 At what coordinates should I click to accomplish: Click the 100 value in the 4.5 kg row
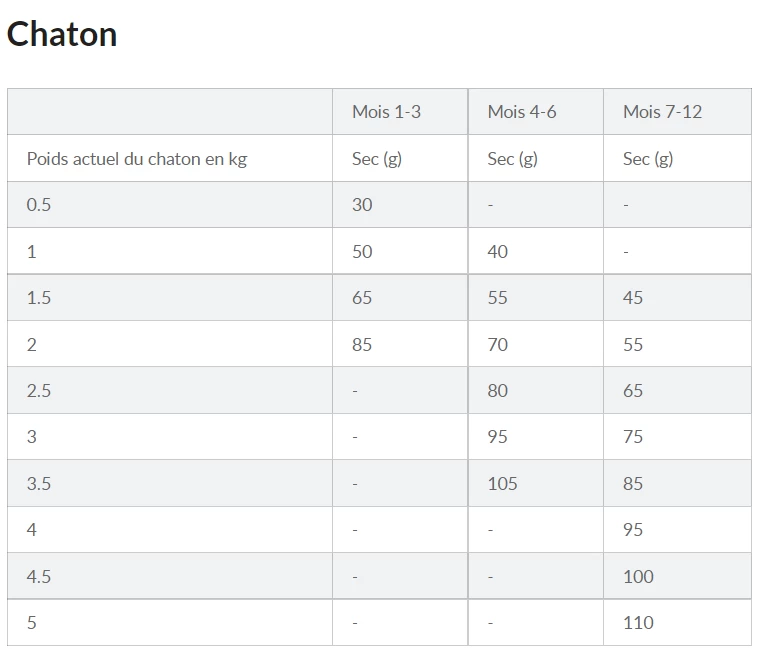[x=638, y=577]
